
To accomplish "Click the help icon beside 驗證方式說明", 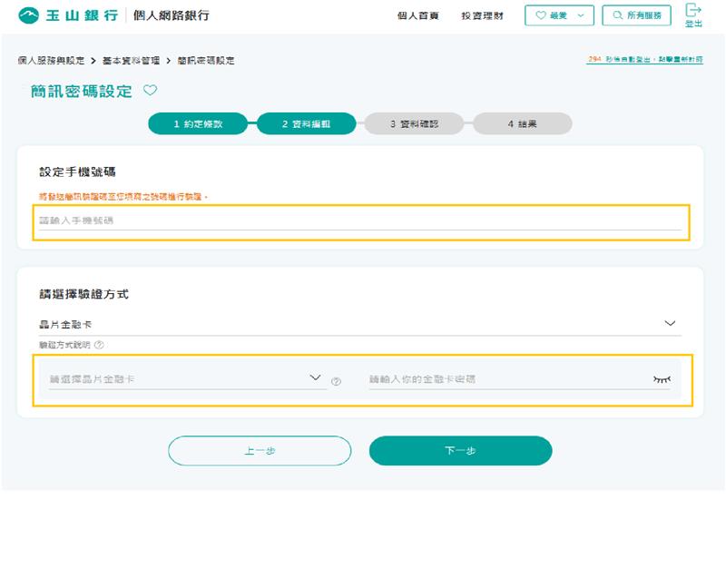I will tap(99, 345).
